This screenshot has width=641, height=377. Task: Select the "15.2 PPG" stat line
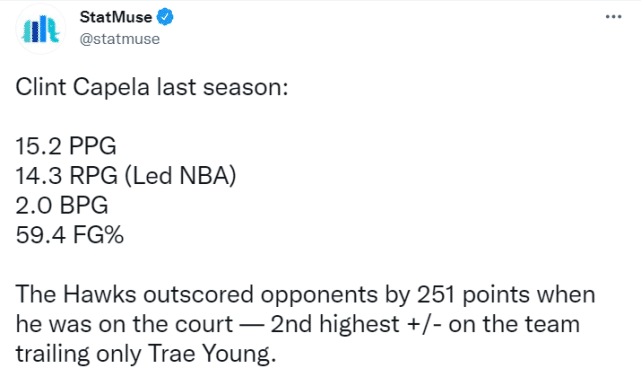pos(66,146)
